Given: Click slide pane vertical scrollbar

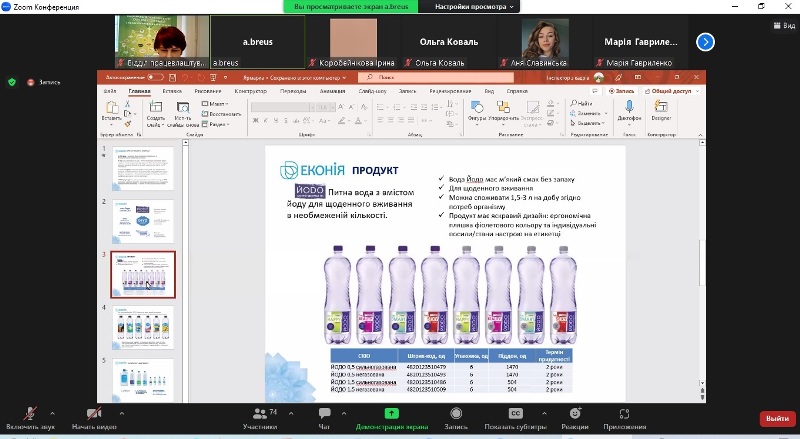Looking at the screenshot, I should (702, 262).
